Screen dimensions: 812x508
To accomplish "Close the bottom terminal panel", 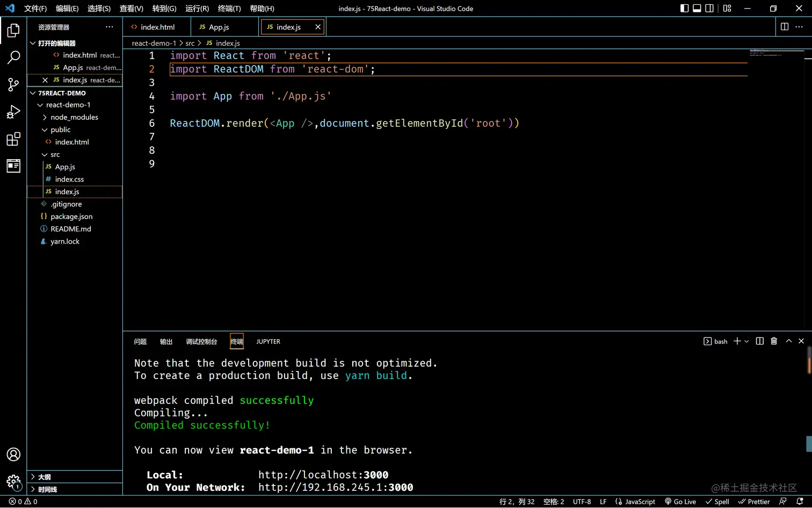I will pos(801,341).
